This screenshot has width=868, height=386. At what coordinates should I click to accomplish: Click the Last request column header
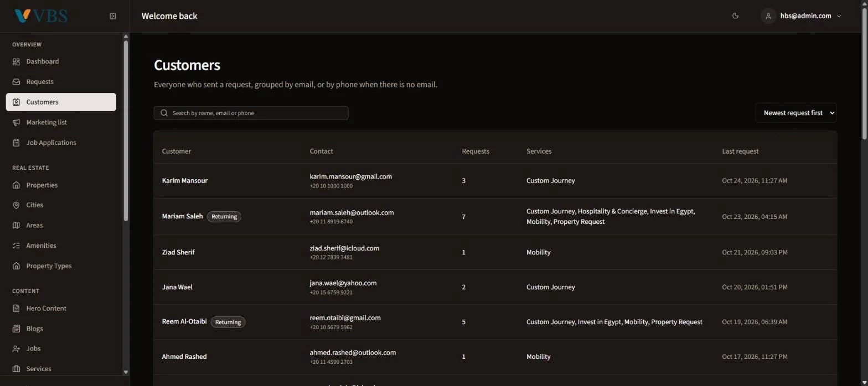[x=740, y=151]
